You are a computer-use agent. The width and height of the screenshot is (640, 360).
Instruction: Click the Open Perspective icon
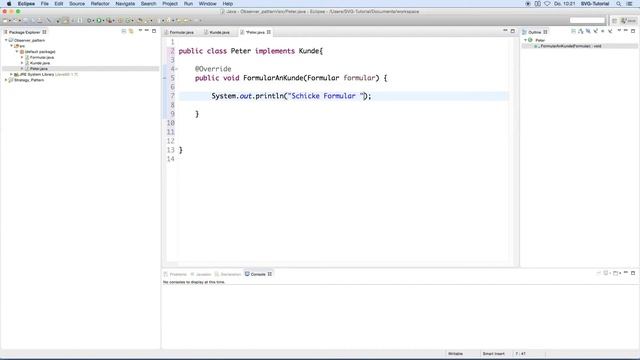[614, 20]
